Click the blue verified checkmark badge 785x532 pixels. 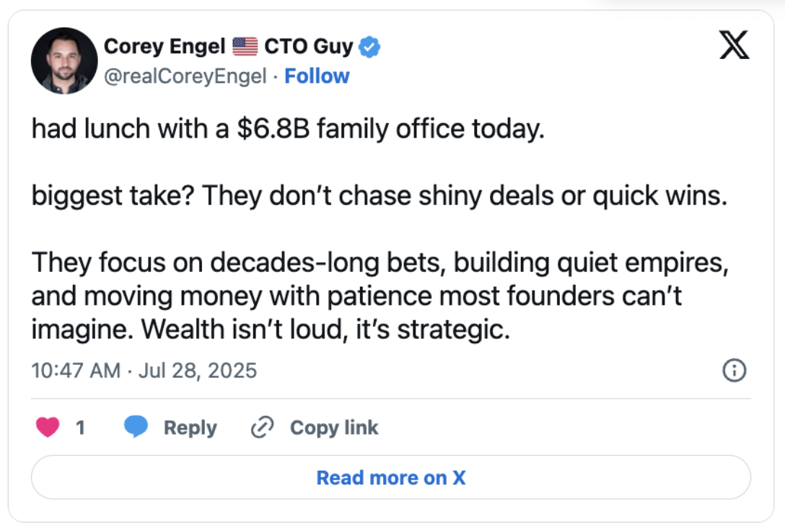tap(370, 48)
